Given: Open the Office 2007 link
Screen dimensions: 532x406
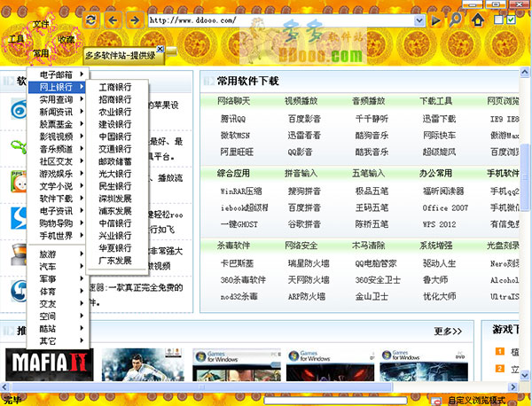Looking at the screenshot, I should (445, 207).
